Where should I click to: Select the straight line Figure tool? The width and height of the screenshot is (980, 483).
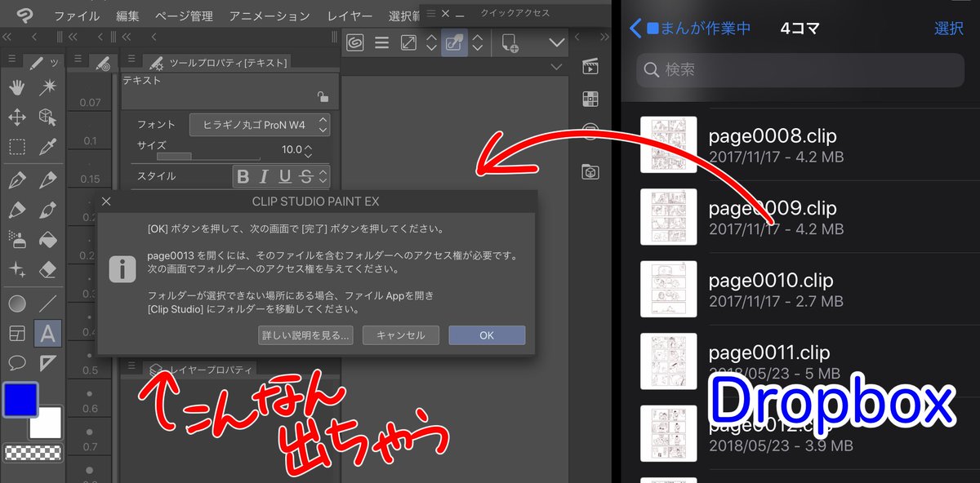point(48,304)
